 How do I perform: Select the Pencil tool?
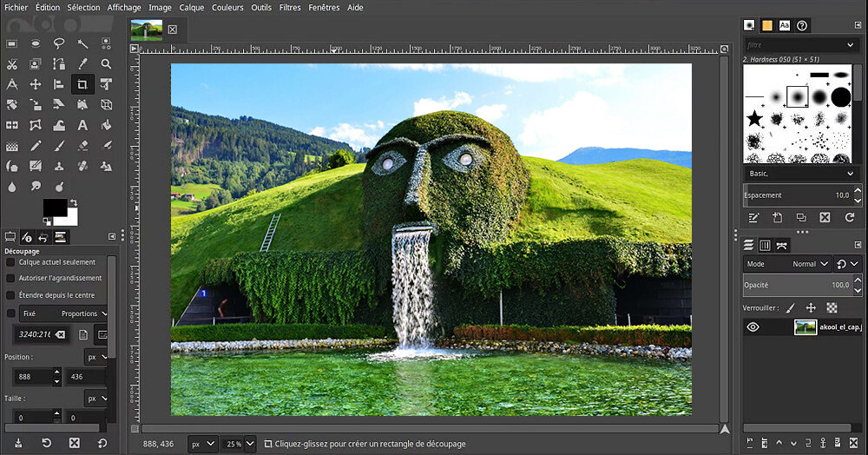tap(36, 146)
